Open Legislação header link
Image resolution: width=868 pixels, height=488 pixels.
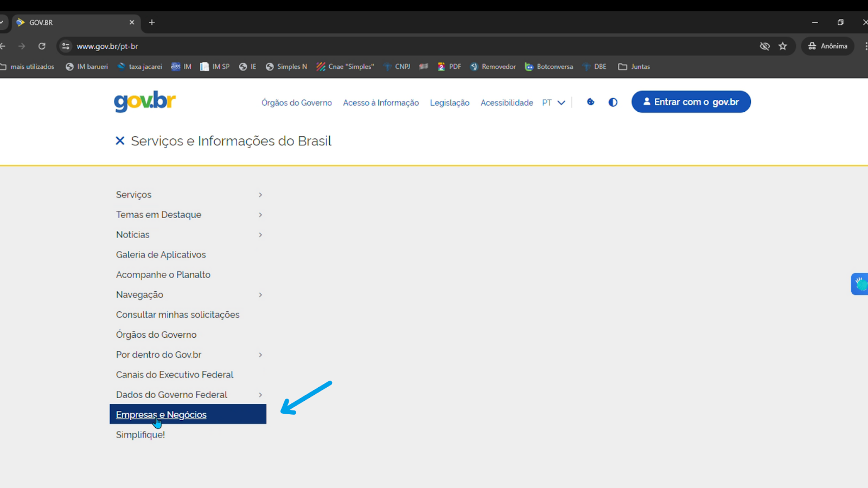450,102
